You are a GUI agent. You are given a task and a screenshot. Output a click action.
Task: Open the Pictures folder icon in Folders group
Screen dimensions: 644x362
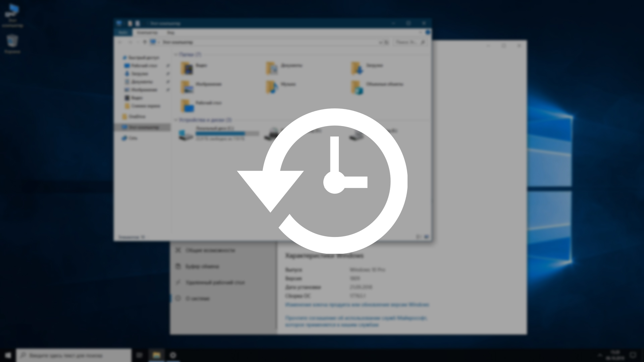tap(187, 87)
